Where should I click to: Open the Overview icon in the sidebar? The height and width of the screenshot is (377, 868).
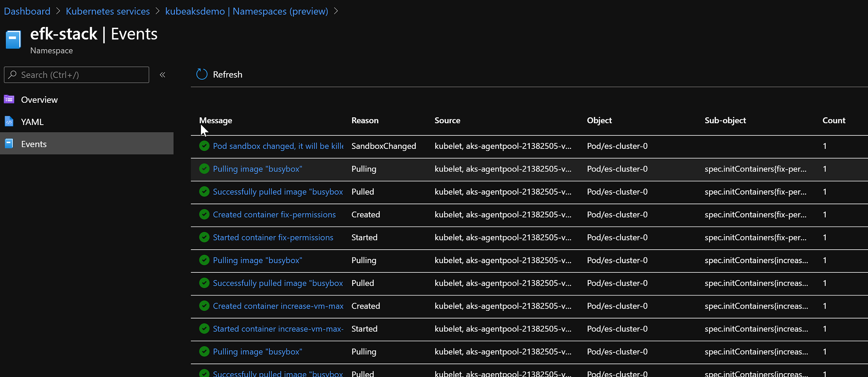(9, 100)
